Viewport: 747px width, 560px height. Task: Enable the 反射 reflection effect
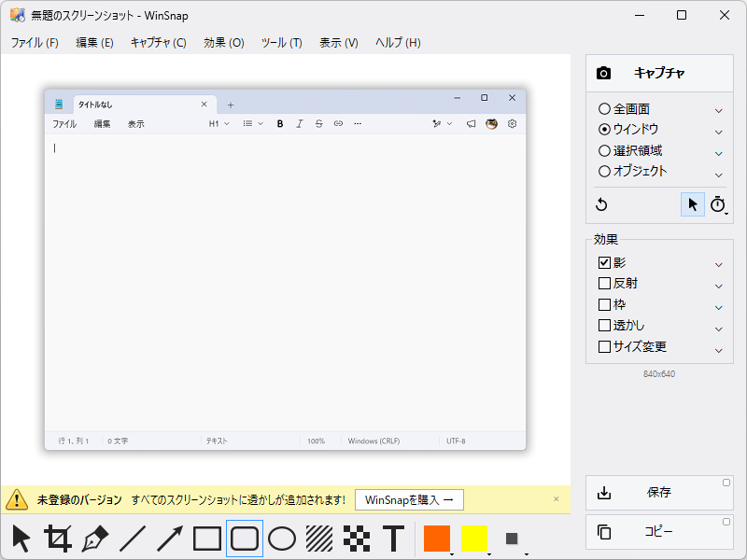pos(618,284)
